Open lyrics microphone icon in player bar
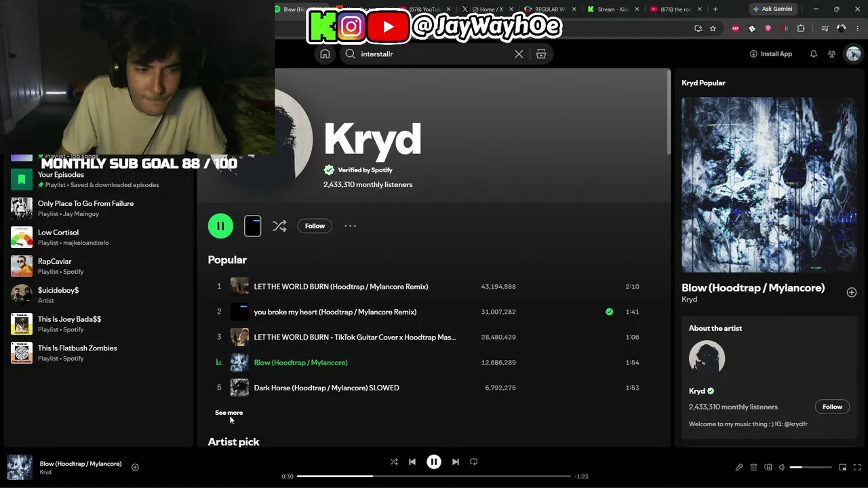This screenshot has height=488, width=868. click(x=739, y=467)
